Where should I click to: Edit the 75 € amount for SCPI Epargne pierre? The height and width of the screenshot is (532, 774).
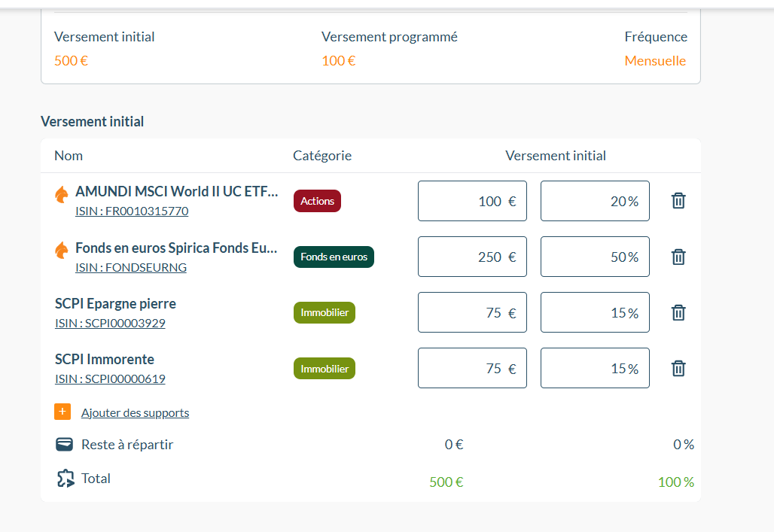point(472,312)
